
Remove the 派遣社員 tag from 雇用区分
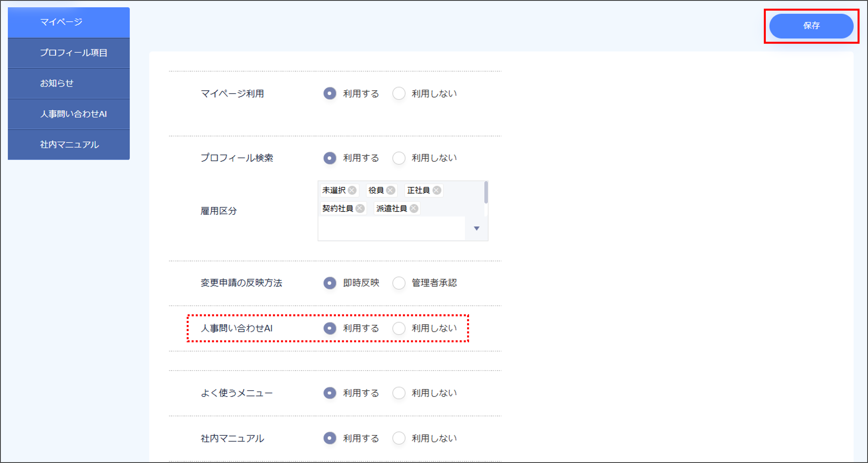pyautogui.click(x=414, y=209)
